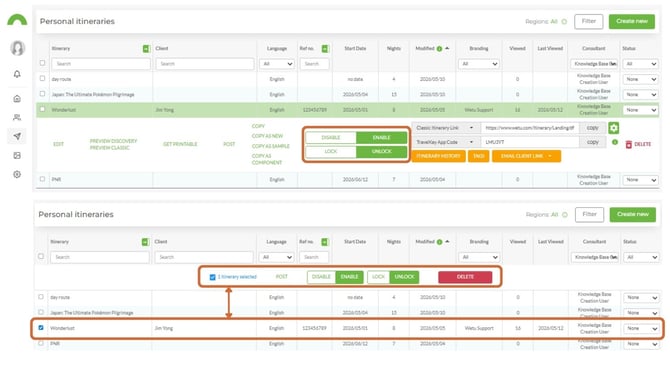Click sort arrow next to Modified in lower panel

(x=447, y=241)
